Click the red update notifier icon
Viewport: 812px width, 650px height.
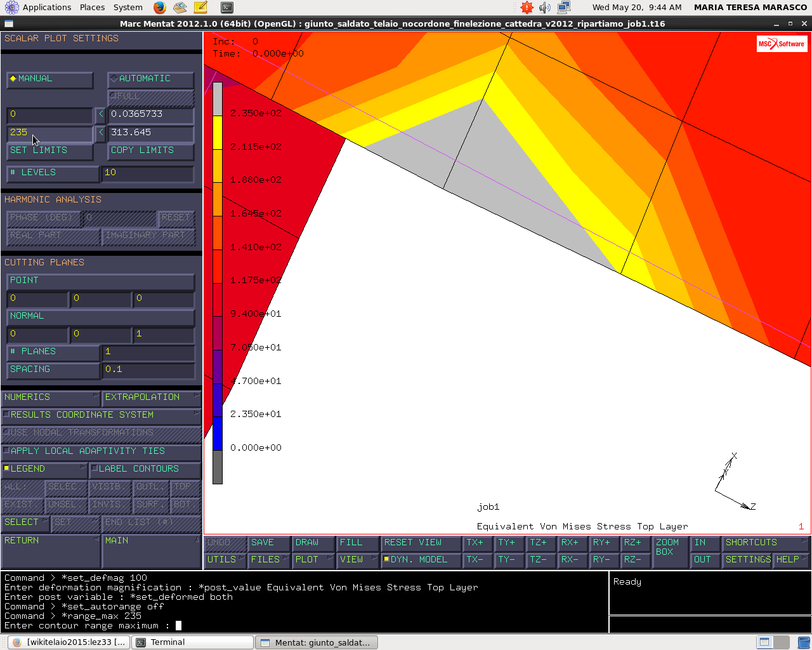pos(527,8)
